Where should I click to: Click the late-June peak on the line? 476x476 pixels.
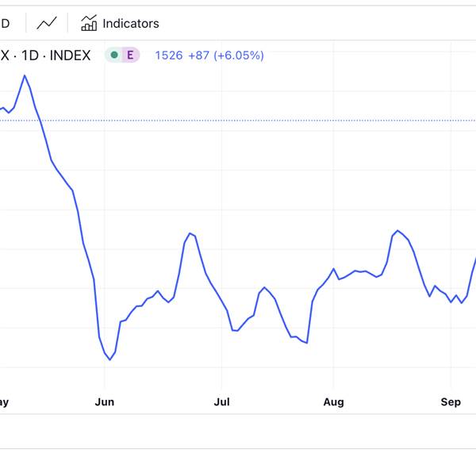pyautogui.click(x=190, y=233)
